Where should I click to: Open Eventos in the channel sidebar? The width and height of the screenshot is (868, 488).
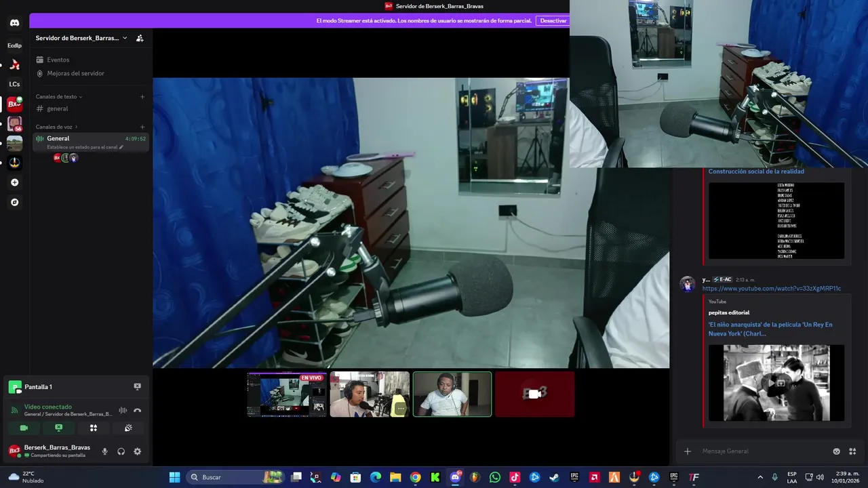click(58, 60)
